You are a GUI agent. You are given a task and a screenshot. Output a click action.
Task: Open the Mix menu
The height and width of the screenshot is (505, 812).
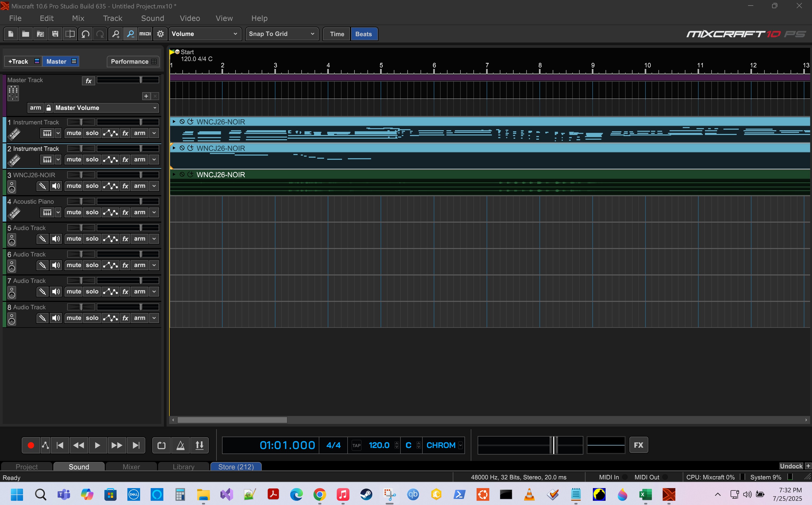tap(78, 18)
